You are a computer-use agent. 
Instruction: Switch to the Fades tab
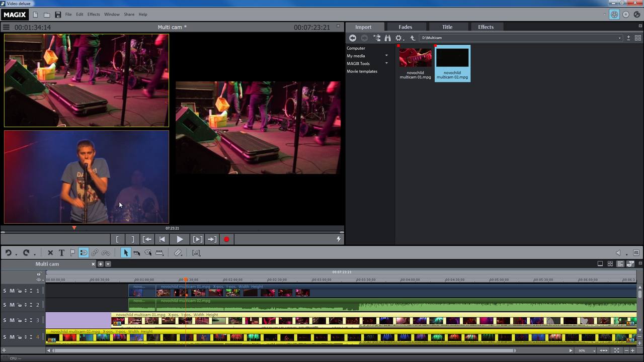(405, 27)
